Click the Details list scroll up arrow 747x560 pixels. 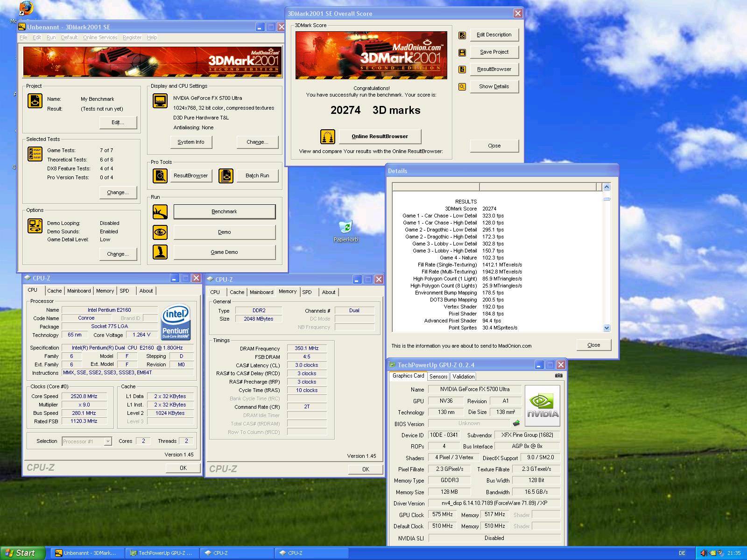pos(606,187)
